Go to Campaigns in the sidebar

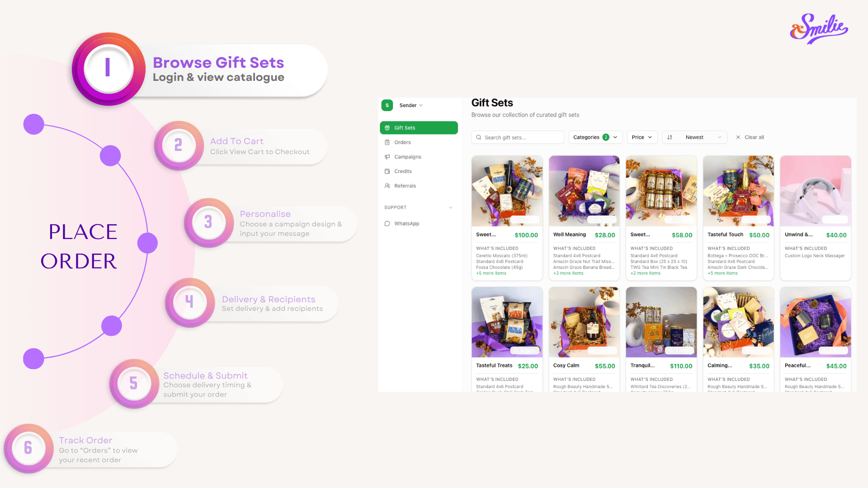(407, 157)
